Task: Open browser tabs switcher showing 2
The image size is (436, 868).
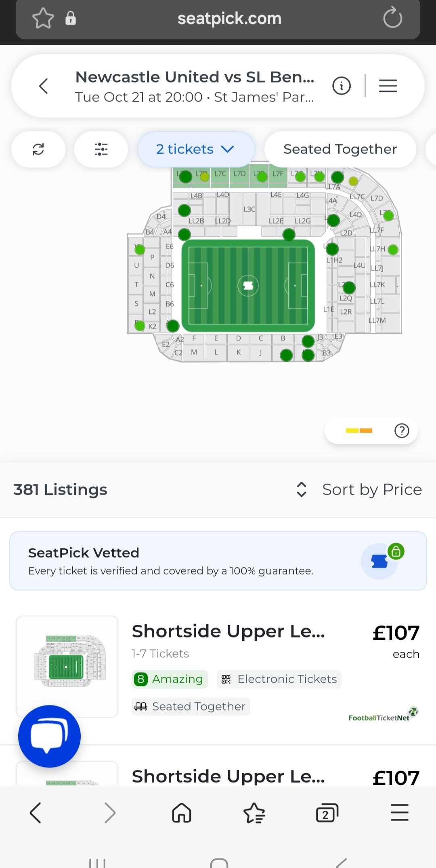Action: (327, 812)
